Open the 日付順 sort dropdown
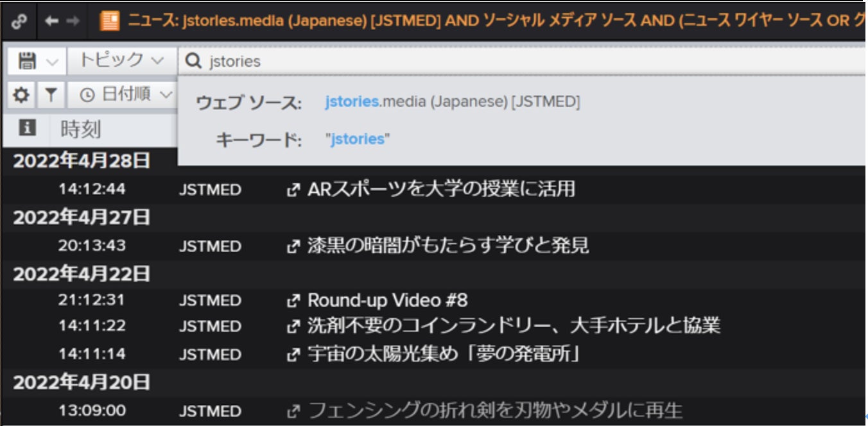Image resolution: width=868 pixels, height=426 pixels. point(126,95)
